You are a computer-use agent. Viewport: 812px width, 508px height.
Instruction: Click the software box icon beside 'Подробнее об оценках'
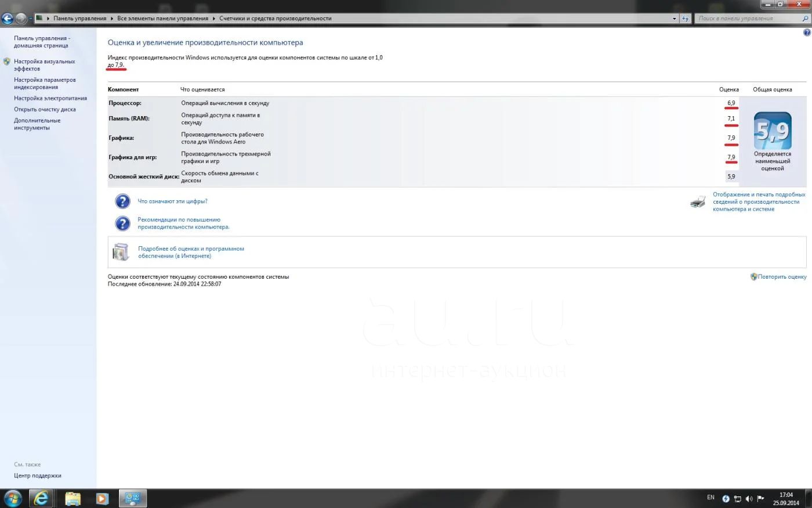click(121, 252)
